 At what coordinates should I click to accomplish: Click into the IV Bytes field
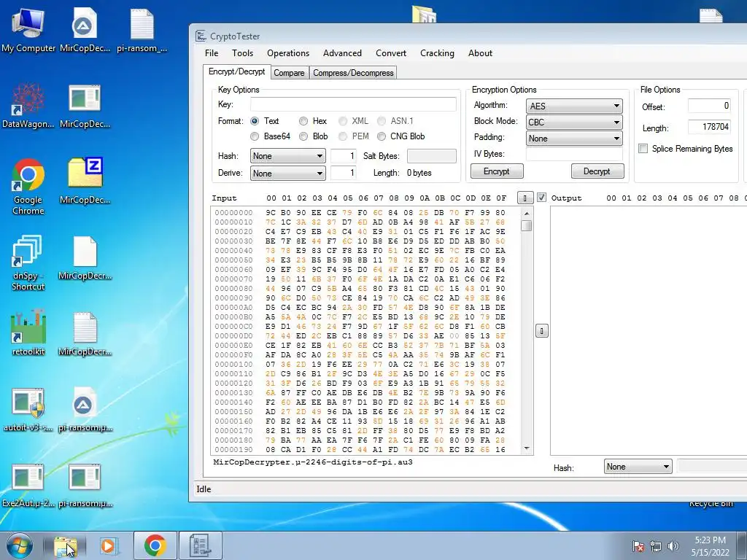pyautogui.click(x=574, y=154)
